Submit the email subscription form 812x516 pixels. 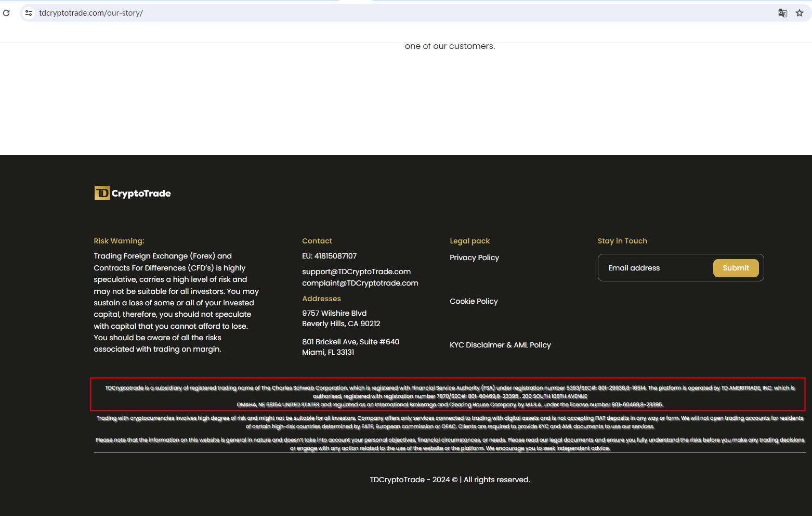click(x=736, y=268)
